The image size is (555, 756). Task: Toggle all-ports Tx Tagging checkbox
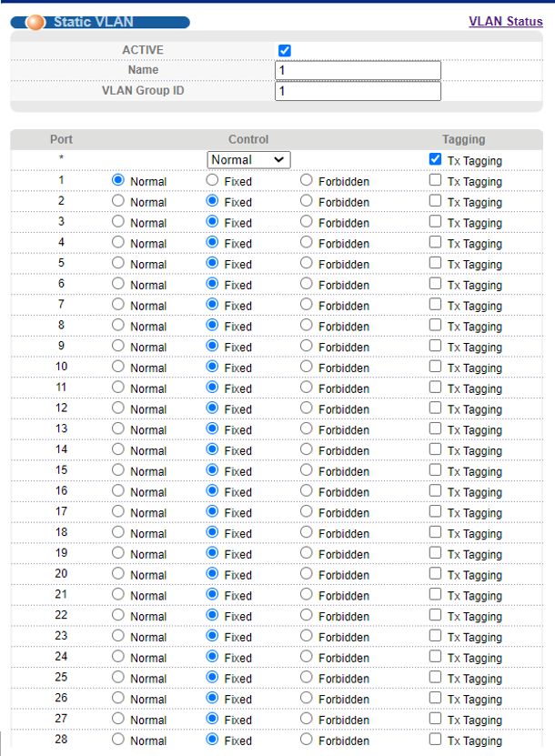click(435, 159)
